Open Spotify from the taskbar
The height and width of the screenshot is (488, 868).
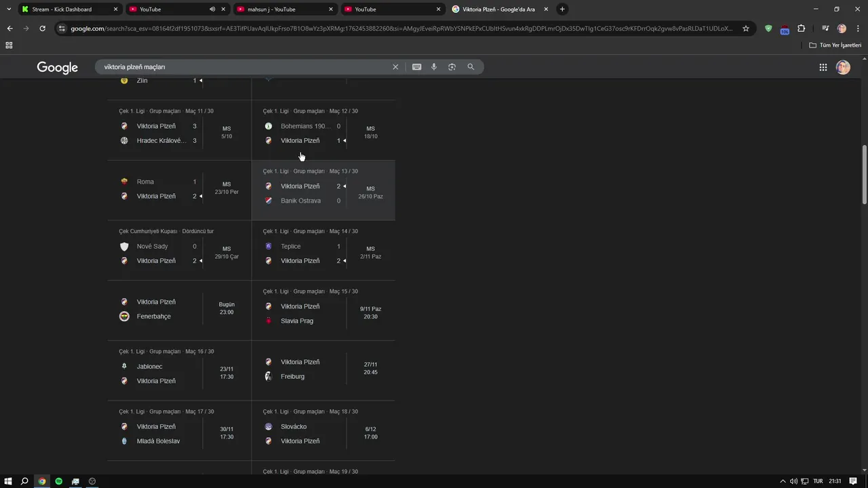click(58, 481)
